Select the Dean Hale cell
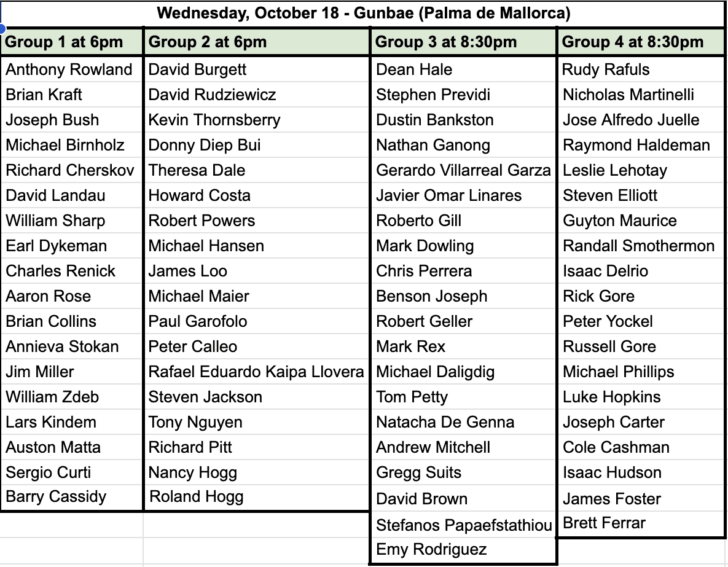Viewport: 728px width, 567px height. pos(463,69)
